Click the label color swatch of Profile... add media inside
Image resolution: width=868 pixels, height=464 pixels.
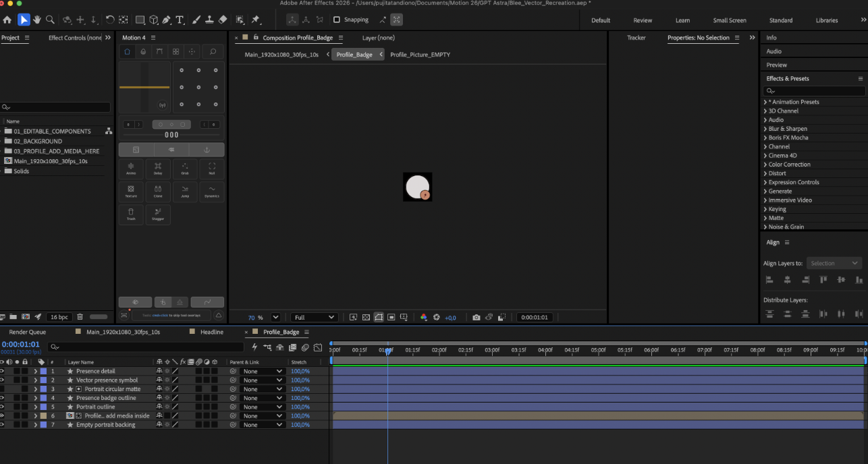(x=43, y=416)
